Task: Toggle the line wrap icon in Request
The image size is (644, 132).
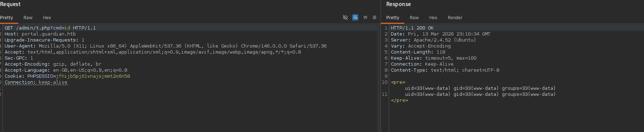Action: (x=355, y=17)
